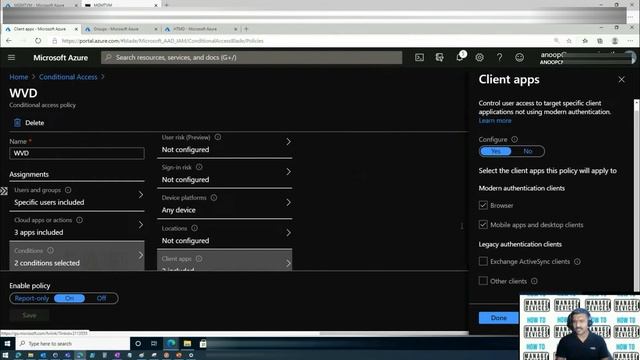Open Microsoft Store from the taskbar

pos(203,343)
